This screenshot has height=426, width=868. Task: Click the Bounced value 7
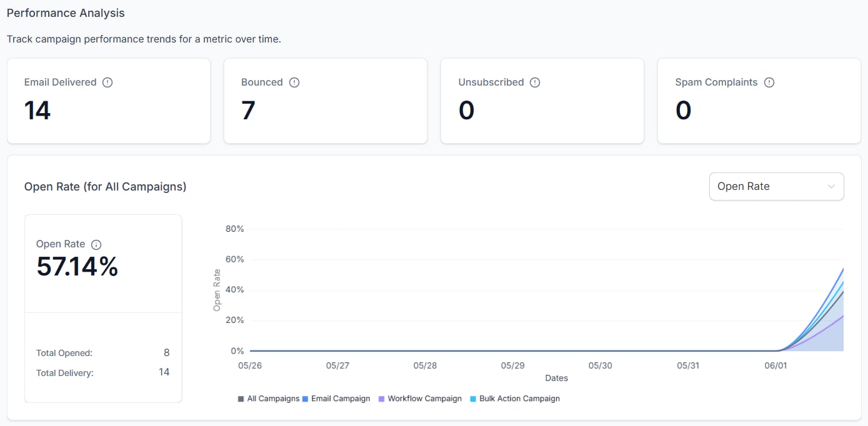pos(248,111)
